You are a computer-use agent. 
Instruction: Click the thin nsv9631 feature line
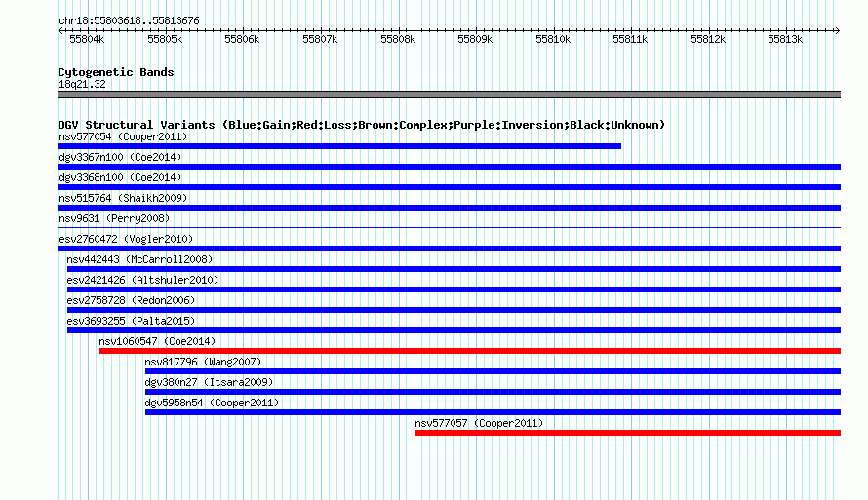[449, 227]
